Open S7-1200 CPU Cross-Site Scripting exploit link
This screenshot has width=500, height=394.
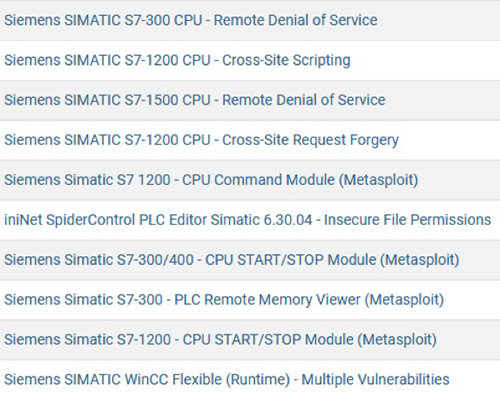(x=177, y=60)
